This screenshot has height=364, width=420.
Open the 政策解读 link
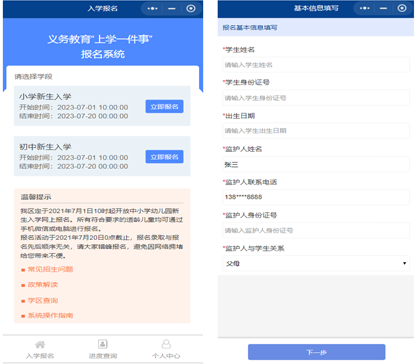coord(43,285)
